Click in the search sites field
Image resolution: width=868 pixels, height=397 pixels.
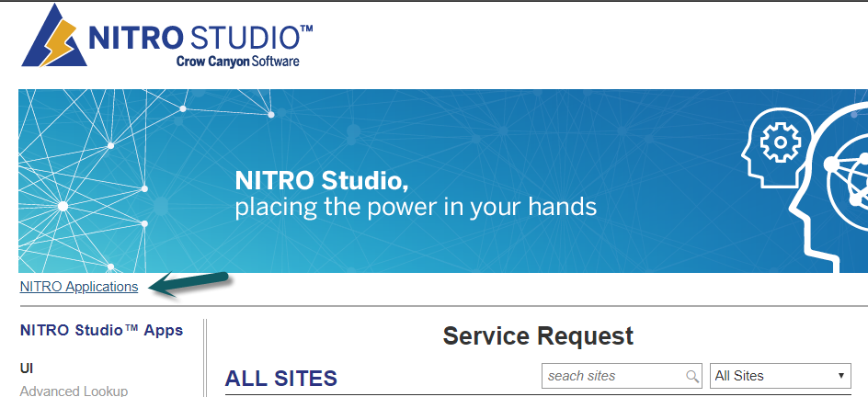pos(622,376)
